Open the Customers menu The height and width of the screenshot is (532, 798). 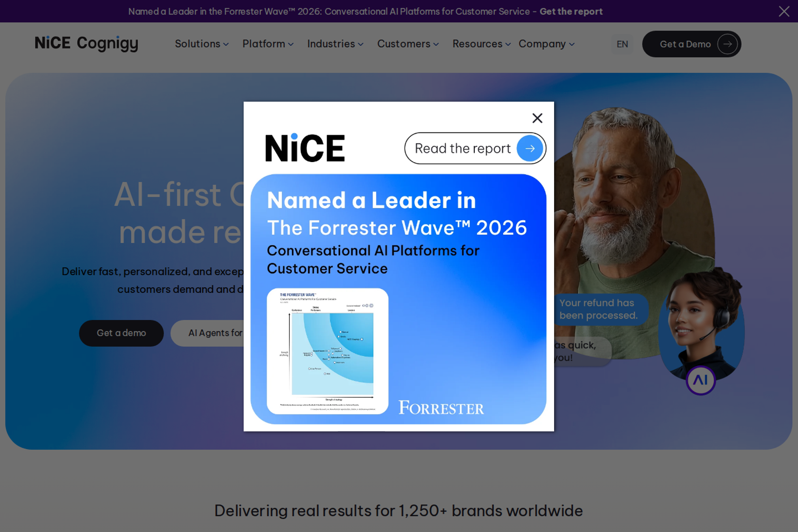coord(408,44)
